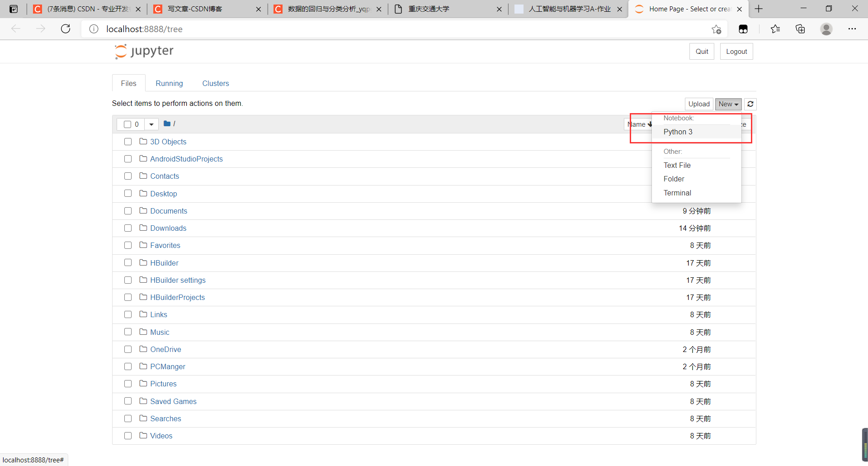Click the OneDrive folder icon
Viewport: 868px width, 466px height.
[x=143, y=349]
